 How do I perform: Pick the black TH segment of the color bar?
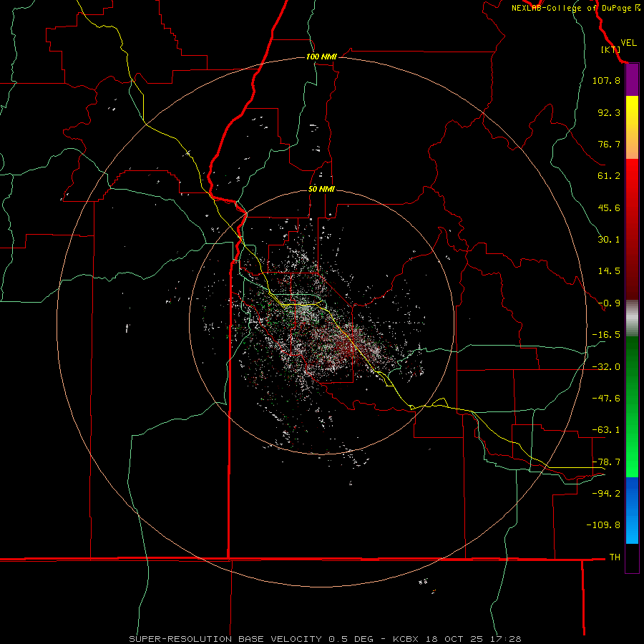[632, 557]
